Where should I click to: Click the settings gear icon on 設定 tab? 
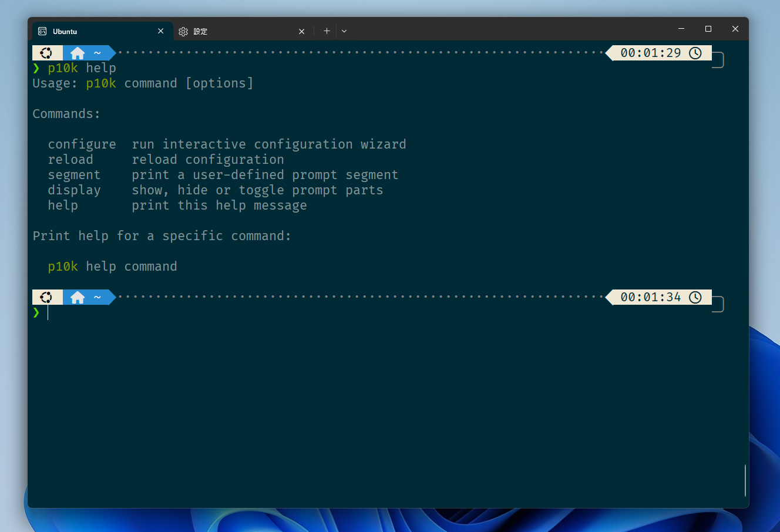tap(183, 32)
